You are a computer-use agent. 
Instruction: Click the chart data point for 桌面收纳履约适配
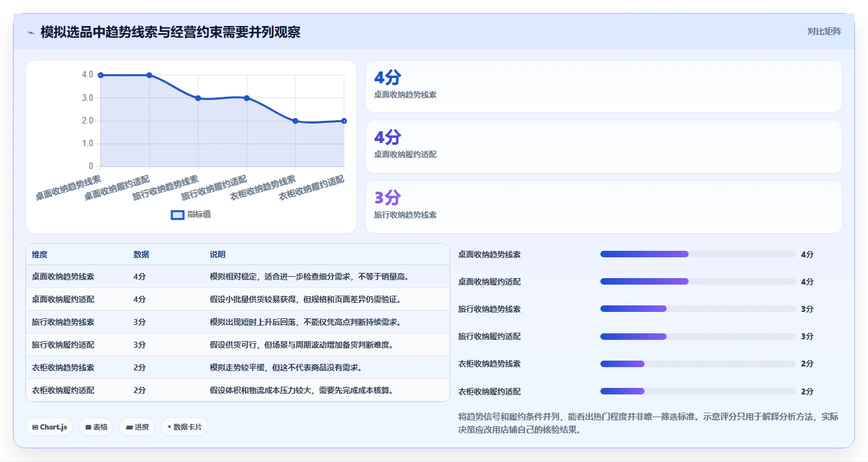click(x=149, y=75)
